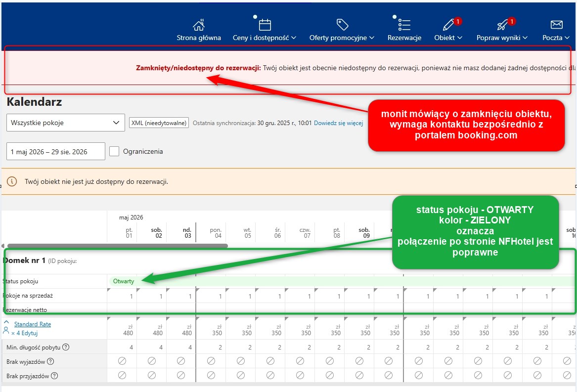
Task: Expand the Poczta menu chevron
Action: (567, 38)
